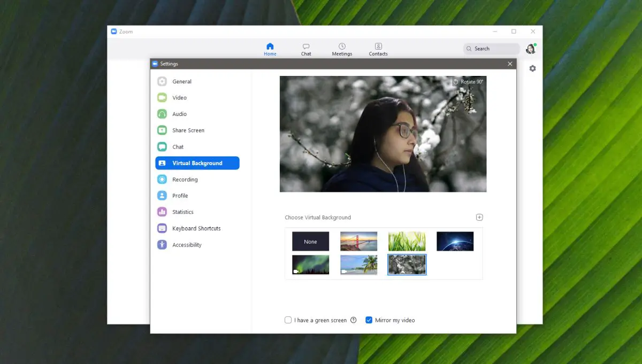Select the None background option

[x=310, y=242]
